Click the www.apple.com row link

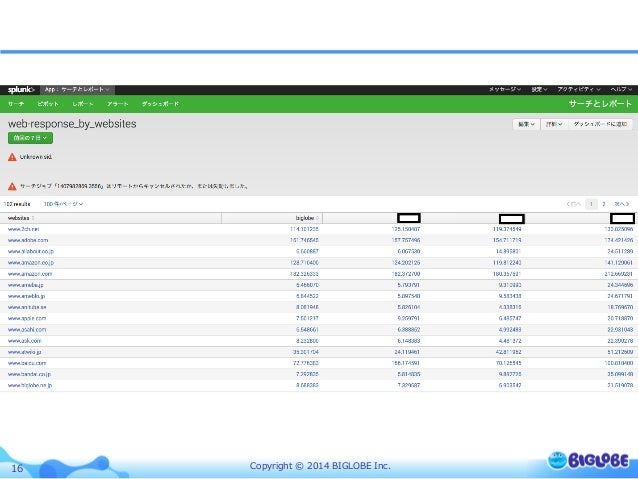click(x=27, y=319)
